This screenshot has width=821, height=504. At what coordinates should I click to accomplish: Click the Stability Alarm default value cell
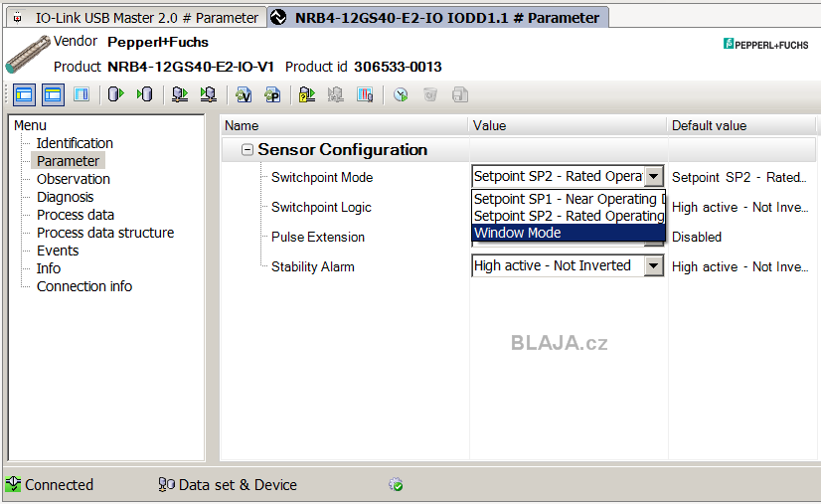739,266
